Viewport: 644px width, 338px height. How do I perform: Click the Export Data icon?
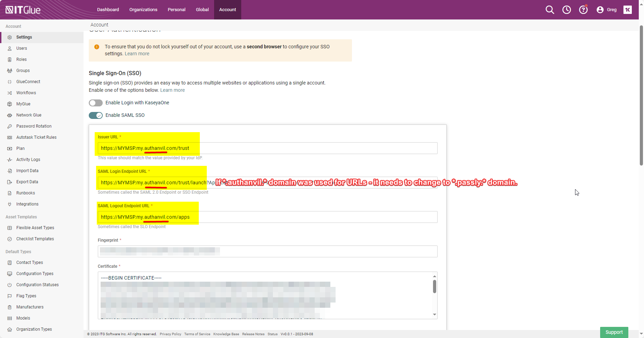pyautogui.click(x=10, y=182)
